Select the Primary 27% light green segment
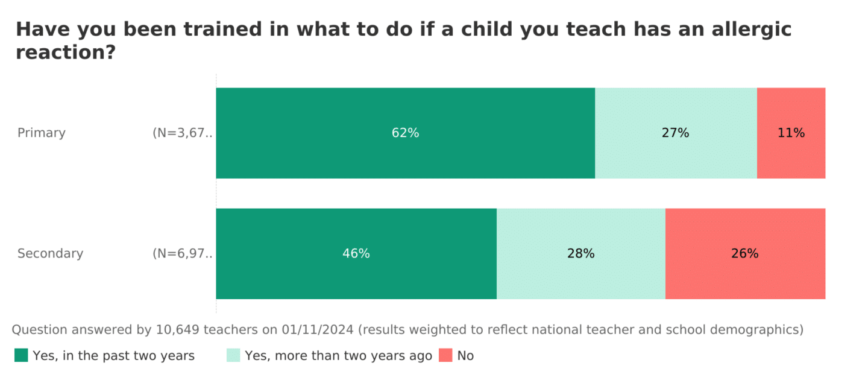The width and height of the screenshot is (868, 386). click(x=676, y=157)
